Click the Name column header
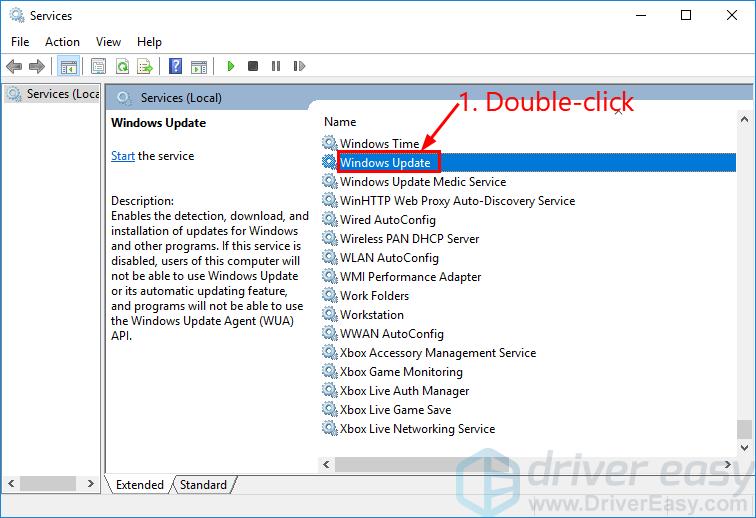This screenshot has width=756, height=518. (x=340, y=121)
